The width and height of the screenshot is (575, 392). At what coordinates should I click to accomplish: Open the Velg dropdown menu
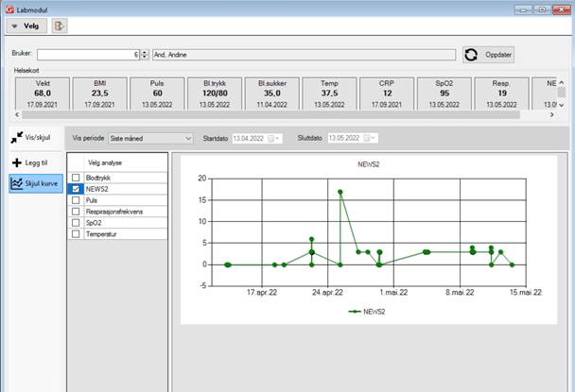coord(26,26)
